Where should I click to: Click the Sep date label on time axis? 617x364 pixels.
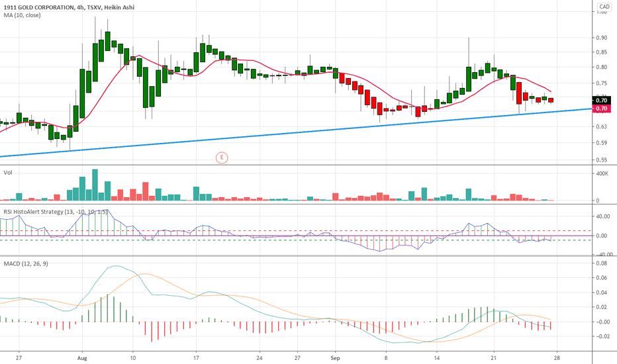point(335,358)
